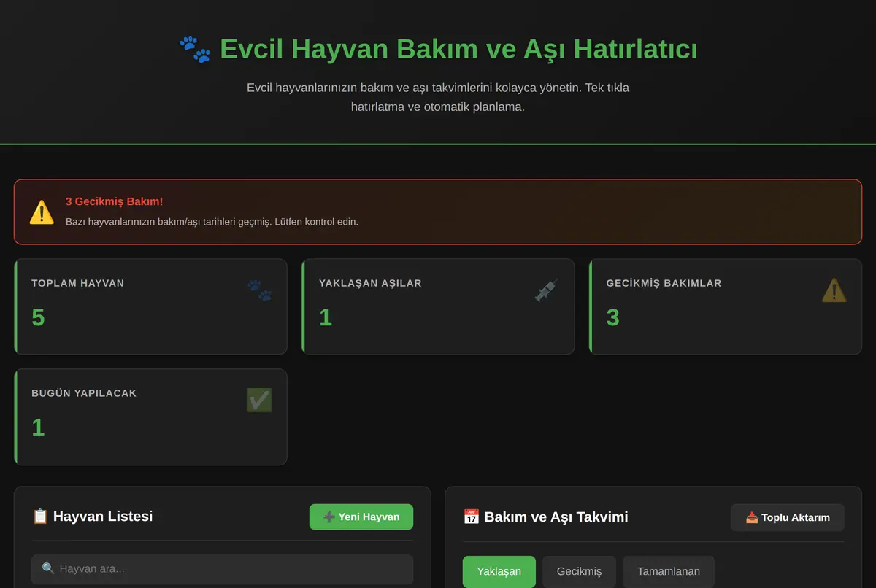
Task: Click the paw print icon in page title
Action: tap(195, 50)
